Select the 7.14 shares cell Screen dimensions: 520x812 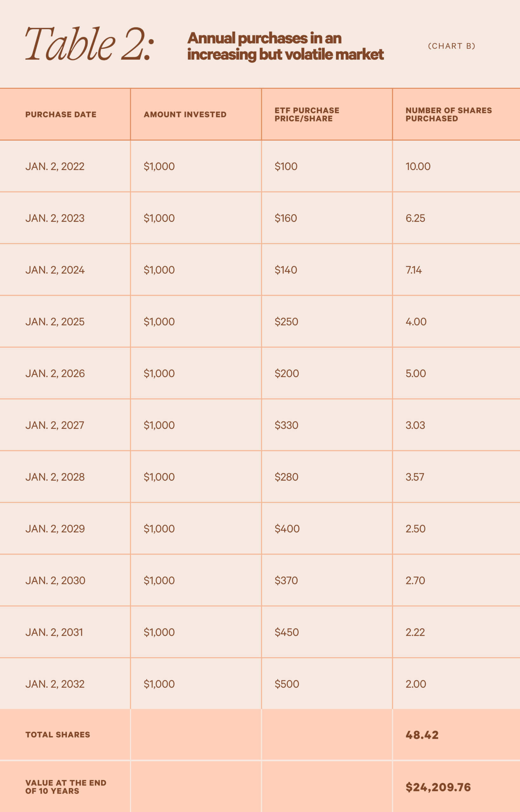pos(413,270)
